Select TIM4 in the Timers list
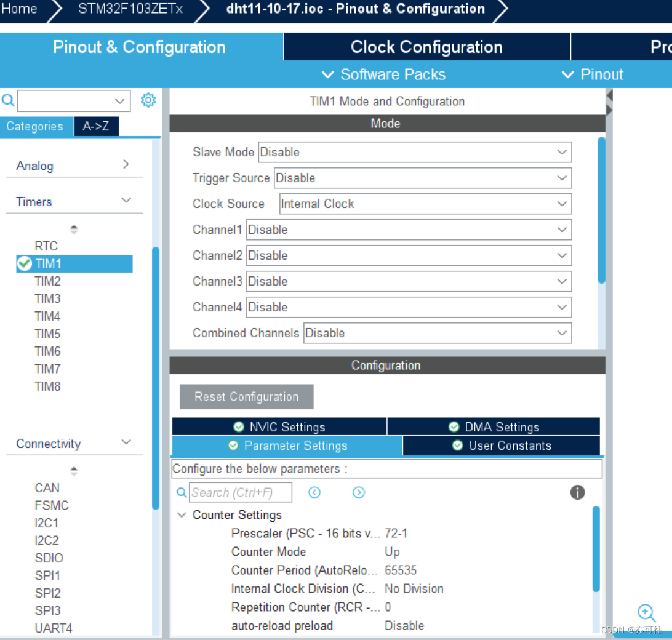Viewport: 672px width, 640px height. [47, 316]
